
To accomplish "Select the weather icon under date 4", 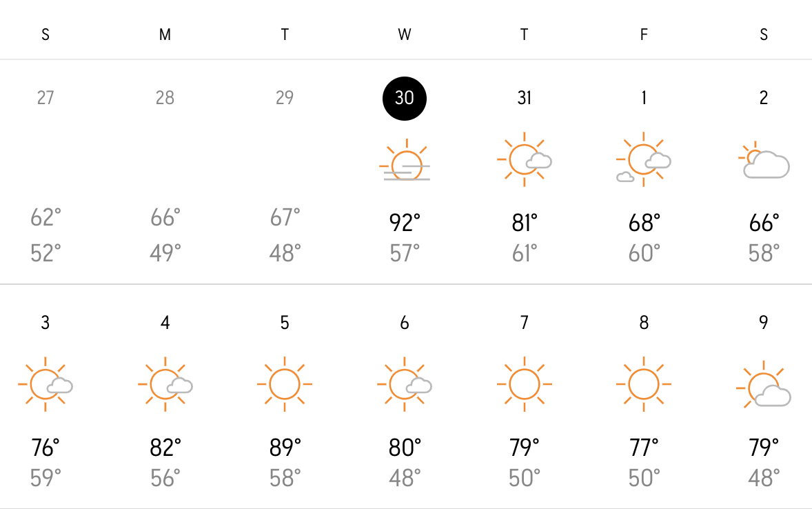I will click(165, 384).
